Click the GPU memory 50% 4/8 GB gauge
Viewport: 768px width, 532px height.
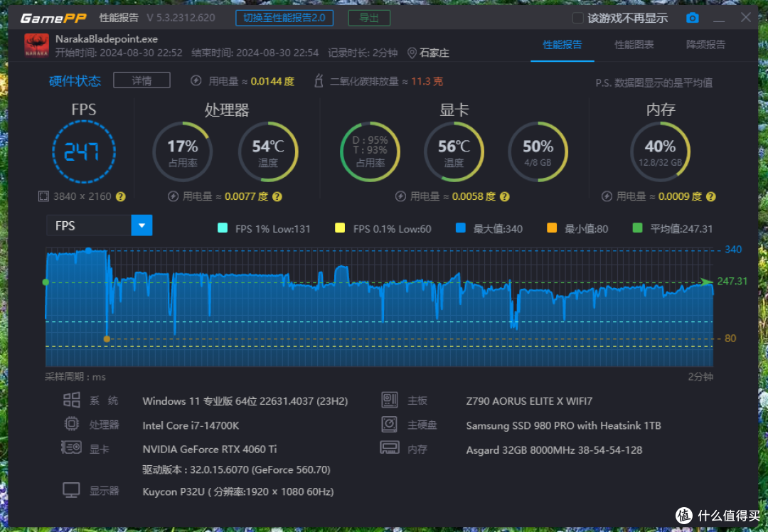coord(538,152)
